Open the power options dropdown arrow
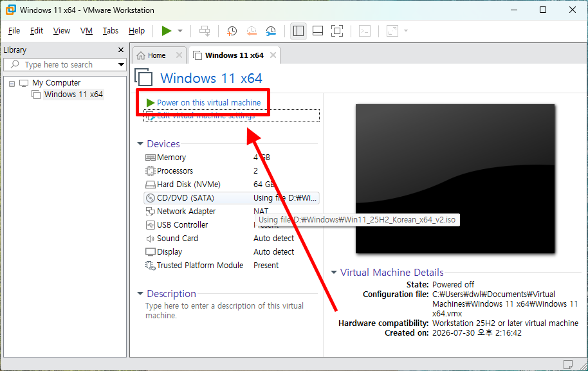This screenshot has height=371, width=588. pos(180,31)
